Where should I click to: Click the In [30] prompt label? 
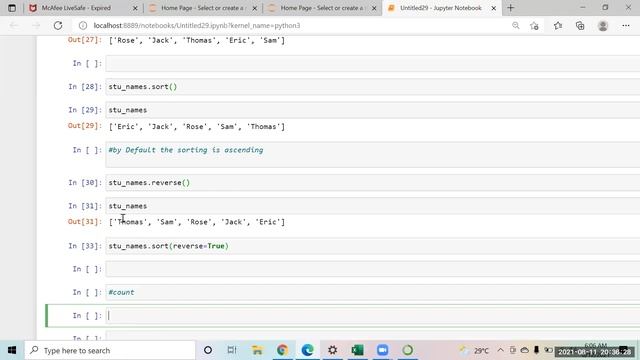[85, 182]
